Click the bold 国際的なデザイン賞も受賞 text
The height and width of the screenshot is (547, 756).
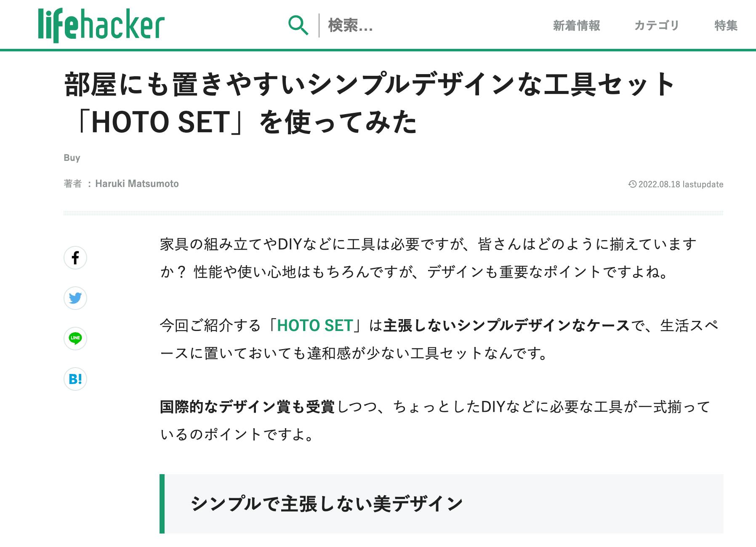248,407
